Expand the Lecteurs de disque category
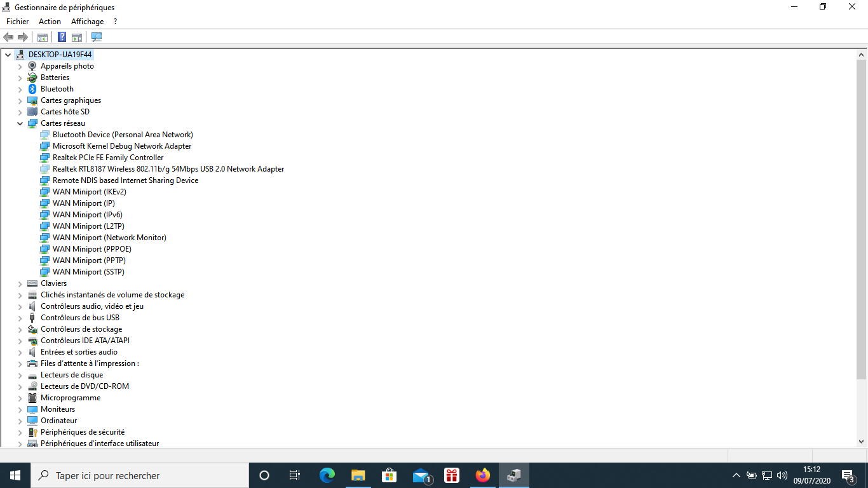This screenshot has width=868, height=488. [20, 375]
